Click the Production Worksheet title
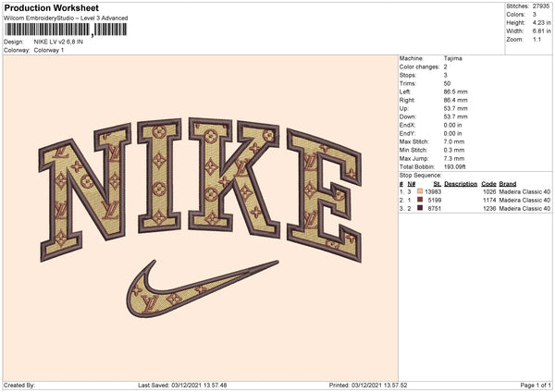Viewport: 555px width, 392px height. pos(51,7)
